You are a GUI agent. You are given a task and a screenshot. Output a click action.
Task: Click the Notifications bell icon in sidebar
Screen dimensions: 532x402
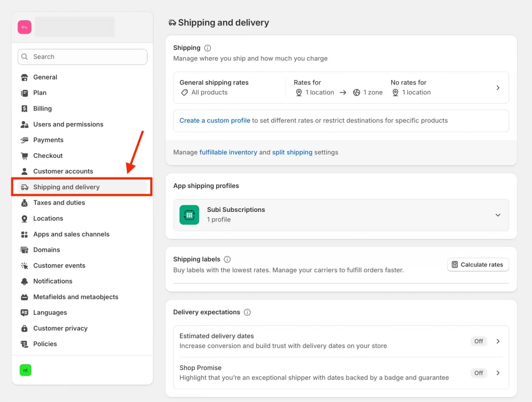(x=24, y=282)
